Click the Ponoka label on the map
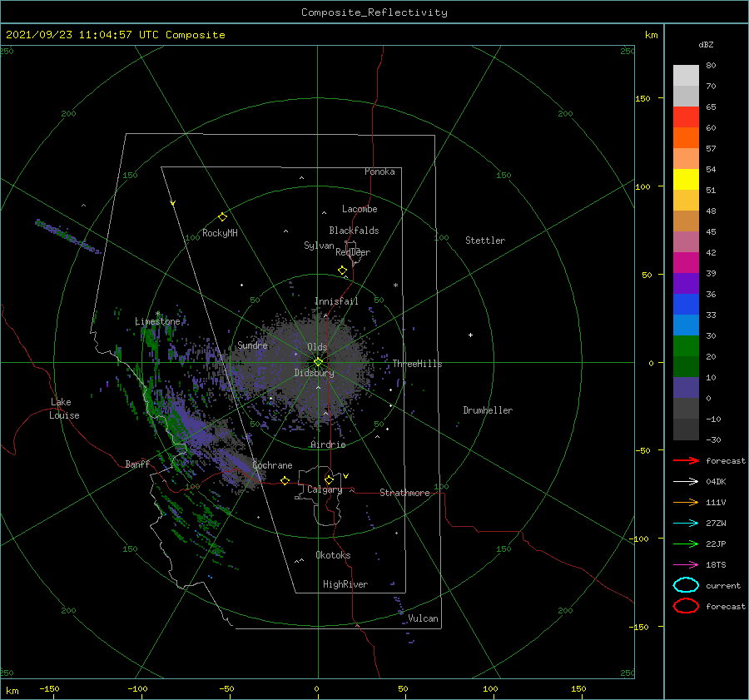This screenshot has width=749, height=700. point(379,171)
